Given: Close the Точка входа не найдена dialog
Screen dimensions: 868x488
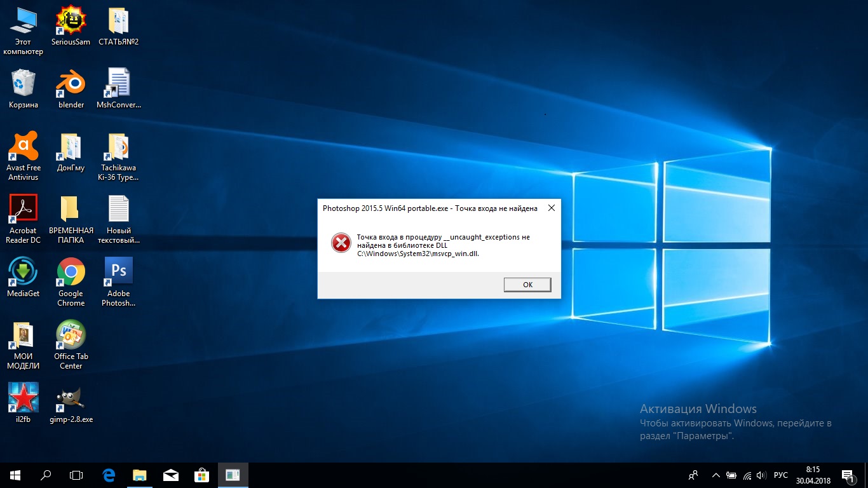Looking at the screenshot, I should pos(551,208).
